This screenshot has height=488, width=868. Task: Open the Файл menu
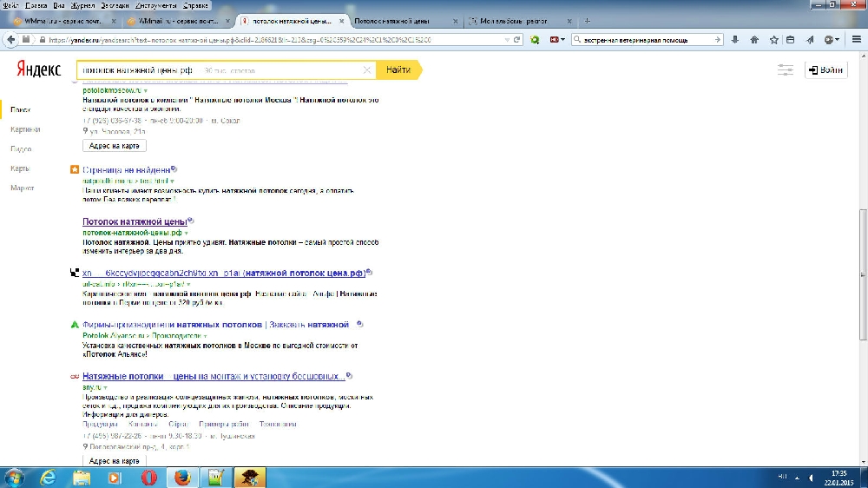pyautogui.click(x=10, y=5)
